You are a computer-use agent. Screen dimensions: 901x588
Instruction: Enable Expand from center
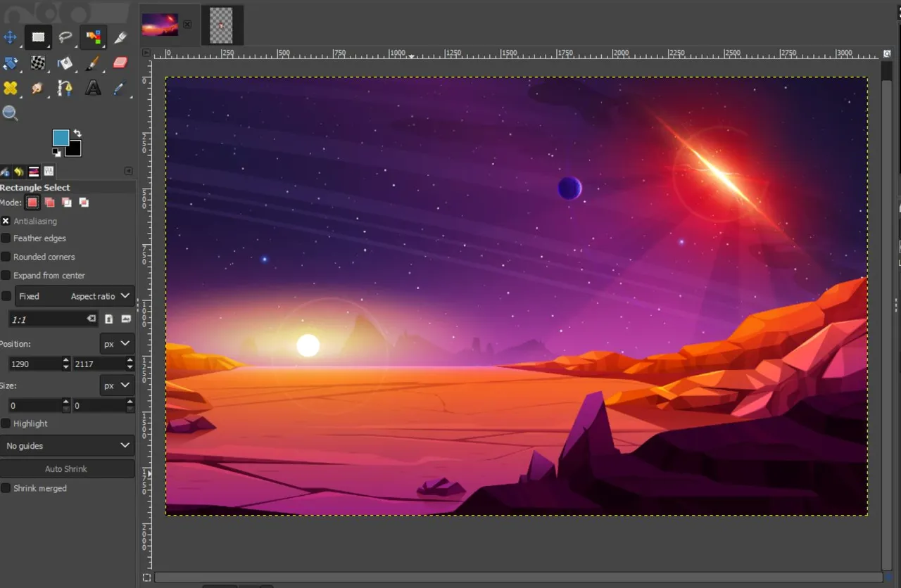pos(6,275)
